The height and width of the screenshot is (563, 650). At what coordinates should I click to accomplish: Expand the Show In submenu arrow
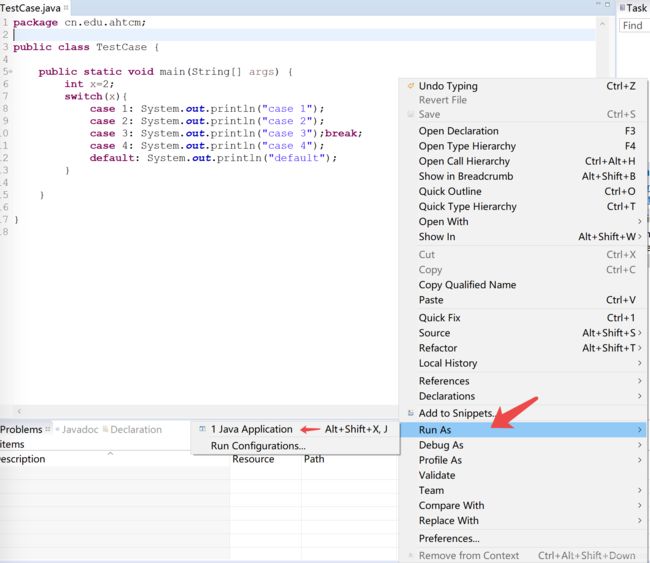(x=640, y=236)
